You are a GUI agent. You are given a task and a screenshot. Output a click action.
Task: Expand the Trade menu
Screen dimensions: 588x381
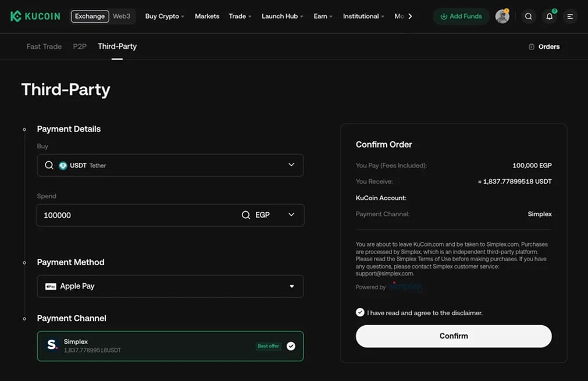pyautogui.click(x=240, y=16)
